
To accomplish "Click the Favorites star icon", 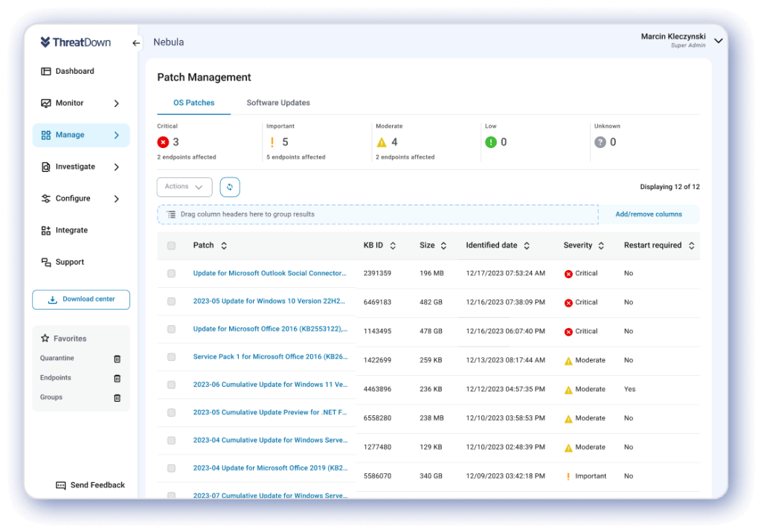I will tap(45, 339).
